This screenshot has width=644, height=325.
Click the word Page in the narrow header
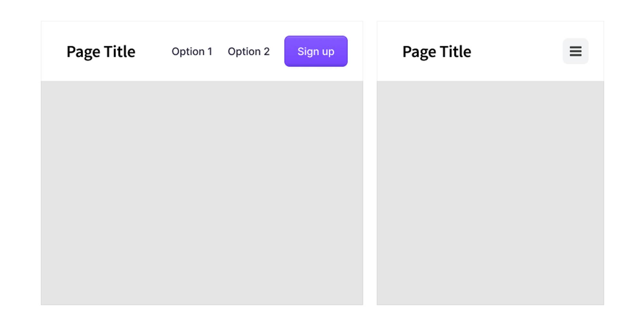419,52
